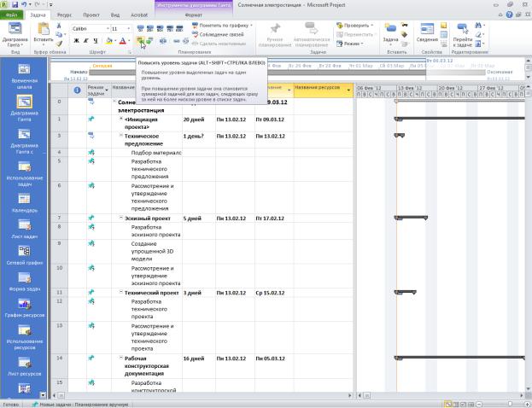Open the Режим dropdown in Задачи group
Viewport: 532px width, 408px height.
point(350,44)
